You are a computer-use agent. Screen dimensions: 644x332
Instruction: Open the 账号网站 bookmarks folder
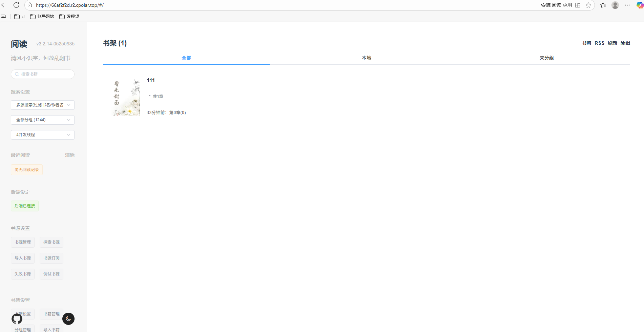click(42, 17)
